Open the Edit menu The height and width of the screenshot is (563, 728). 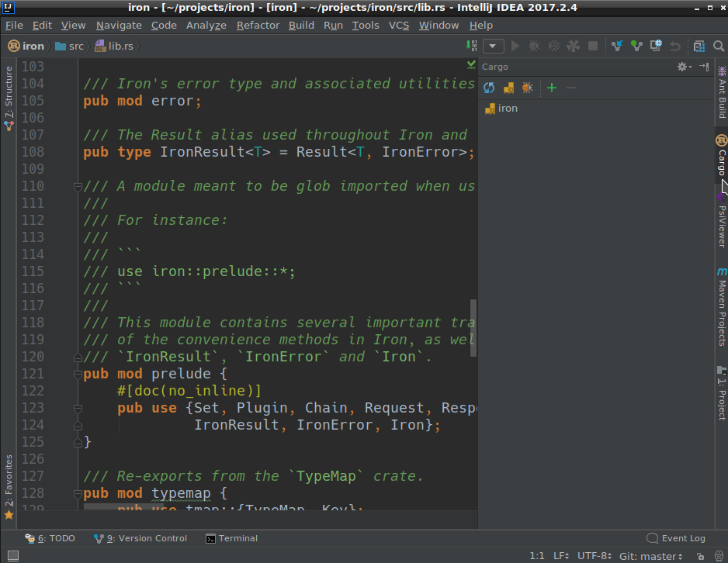(x=42, y=26)
